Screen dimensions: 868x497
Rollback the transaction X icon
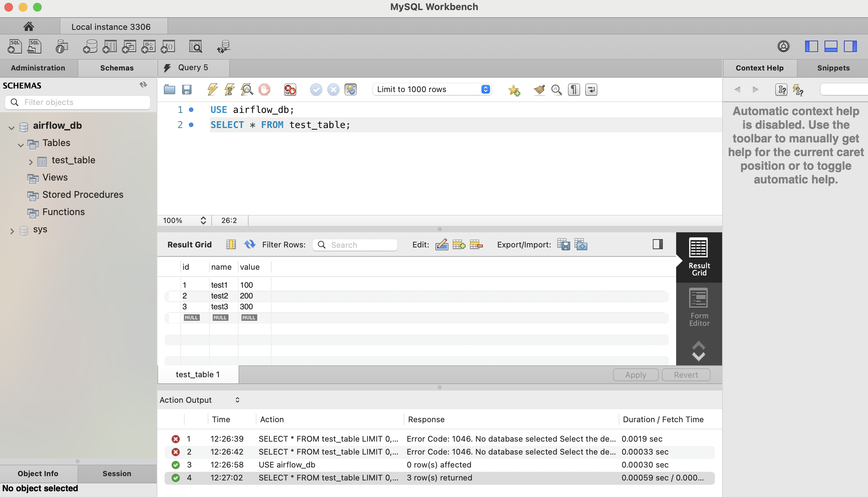pyautogui.click(x=333, y=90)
